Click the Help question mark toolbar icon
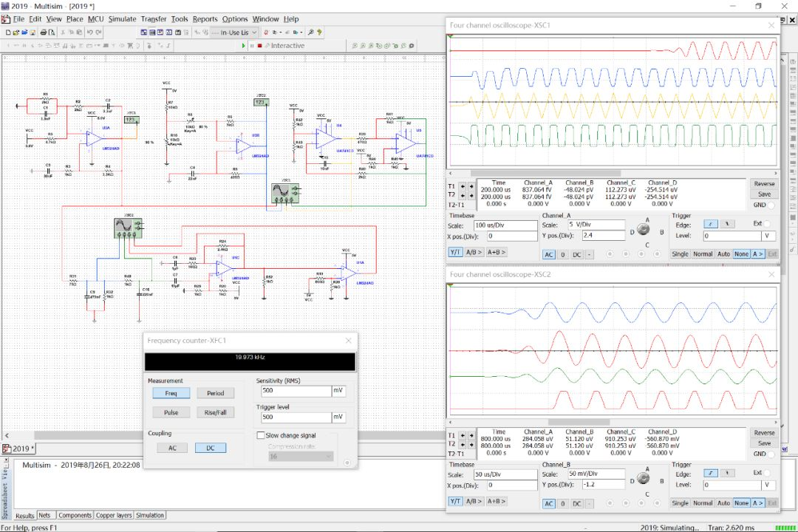798x532 pixels. tap(321, 33)
